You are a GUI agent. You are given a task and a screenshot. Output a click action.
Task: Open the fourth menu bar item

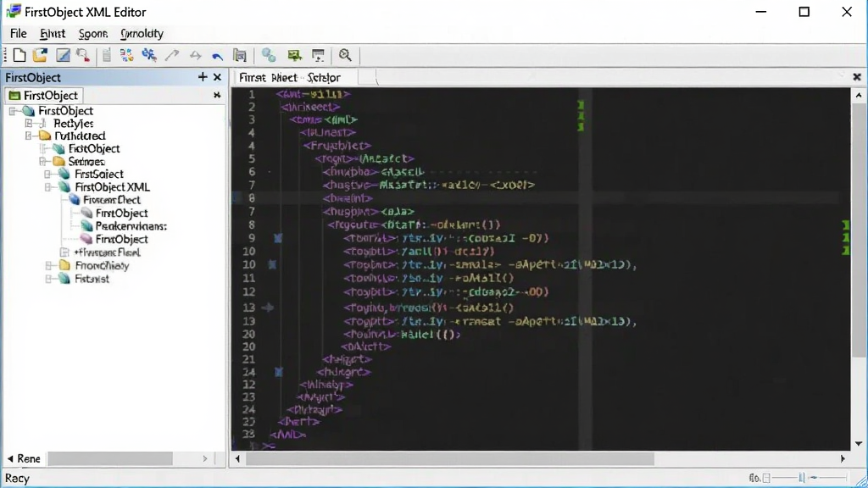pyautogui.click(x=142, y=33)
